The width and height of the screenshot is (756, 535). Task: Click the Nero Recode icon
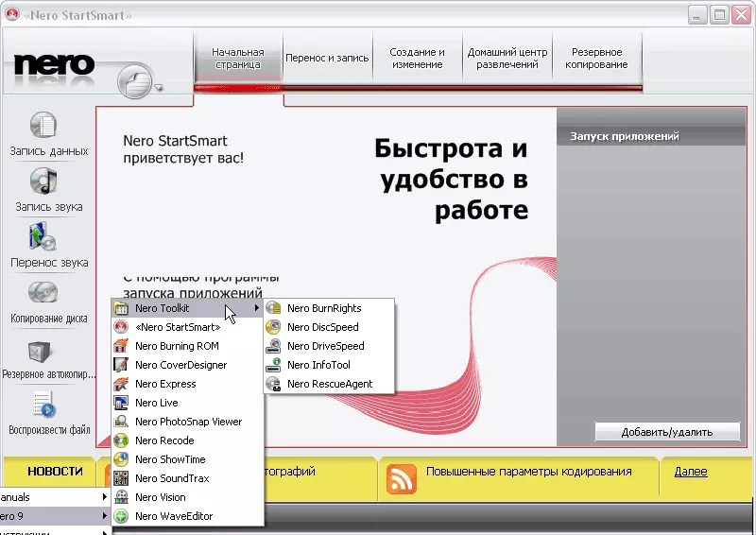point(121,440)
